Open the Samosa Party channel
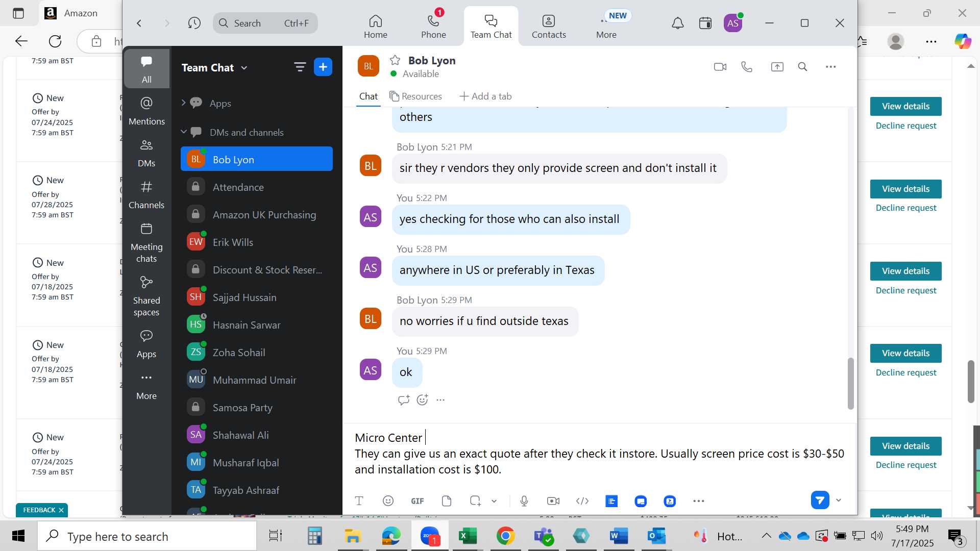The image size is (980, 551). 257,408
